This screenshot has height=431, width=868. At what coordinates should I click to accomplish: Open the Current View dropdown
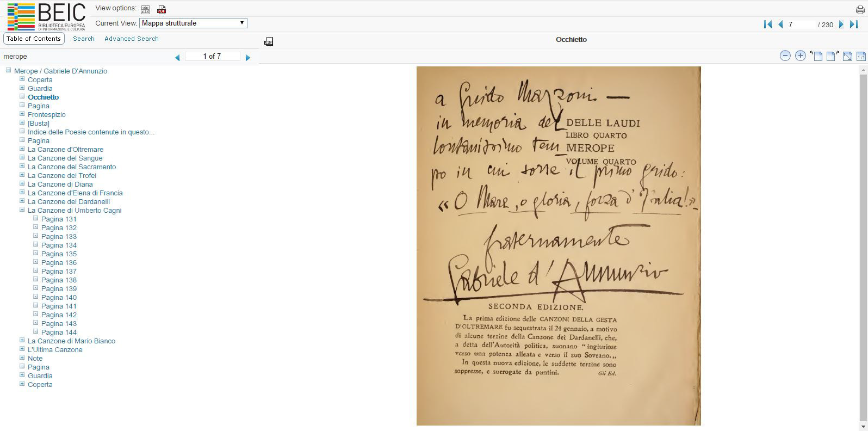[194, 23]
